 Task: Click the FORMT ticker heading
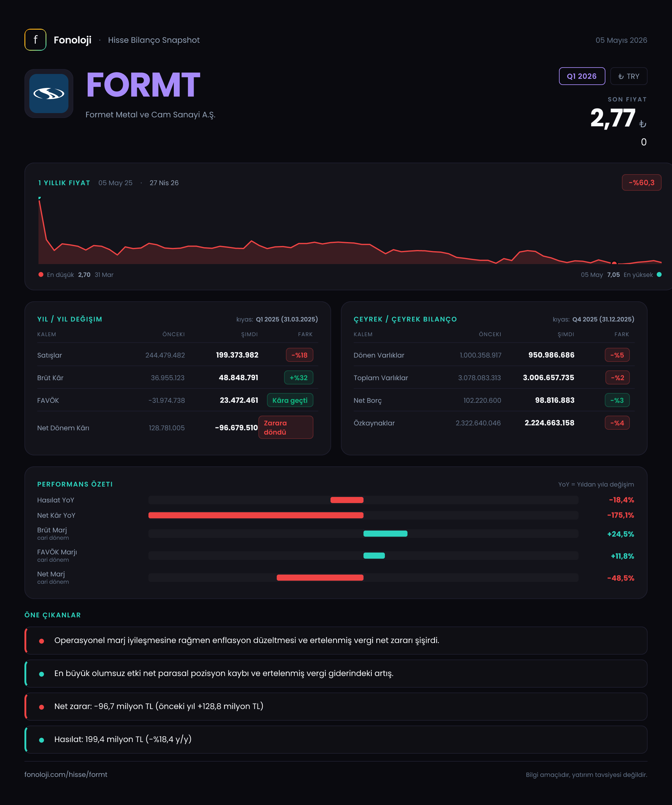(143, 85)
